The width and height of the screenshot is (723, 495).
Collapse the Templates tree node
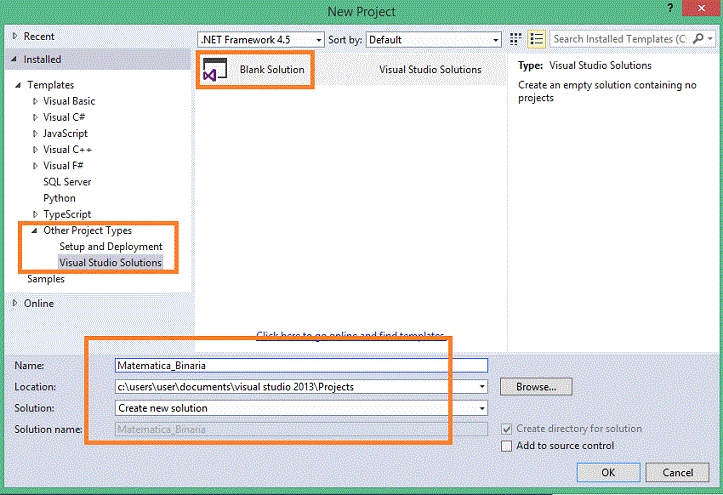coord(18,85)
